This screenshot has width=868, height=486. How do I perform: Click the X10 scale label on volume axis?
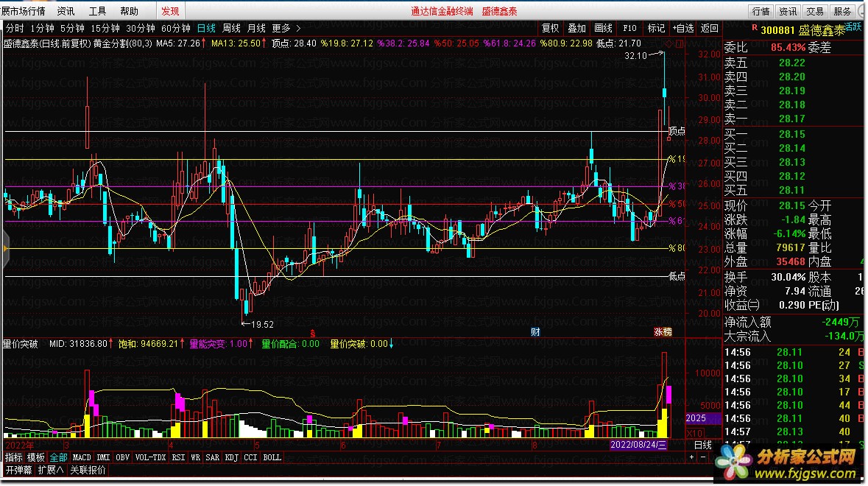coord(694,433)
